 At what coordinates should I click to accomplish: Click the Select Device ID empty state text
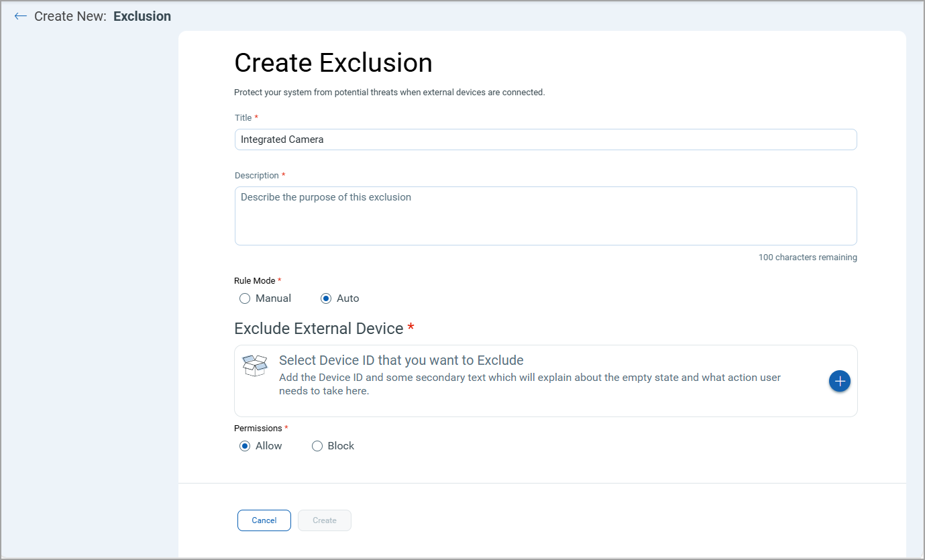tap(401, 360)
